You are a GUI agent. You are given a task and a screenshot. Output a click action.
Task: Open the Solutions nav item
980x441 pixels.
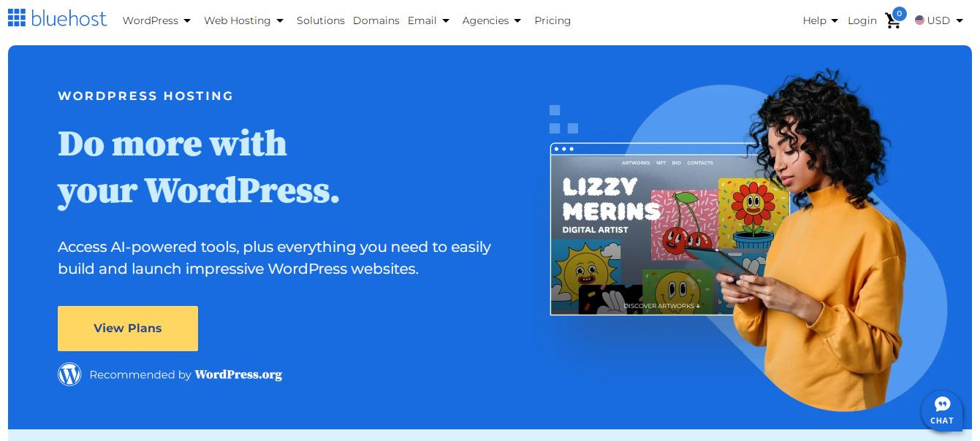(320, 20)
